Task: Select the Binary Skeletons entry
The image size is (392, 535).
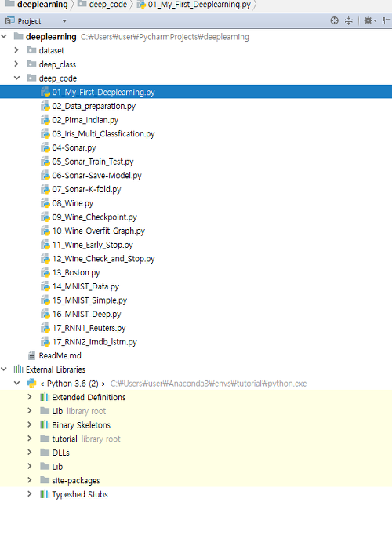Action: click(x=81, y=425)
